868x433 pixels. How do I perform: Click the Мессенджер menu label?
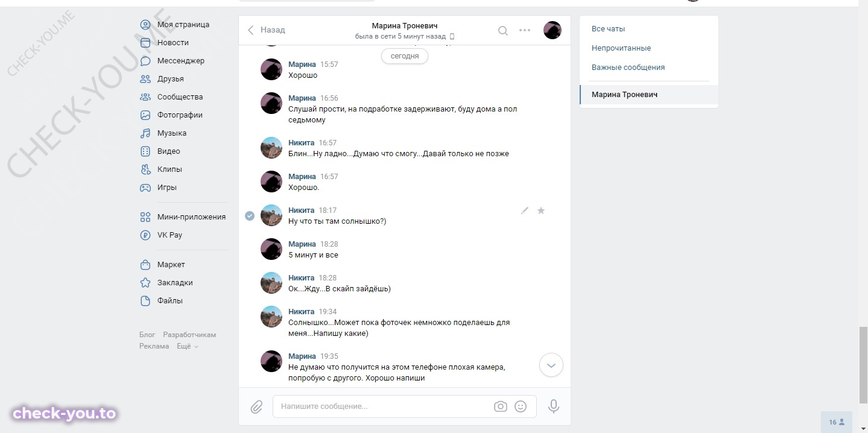181,61
